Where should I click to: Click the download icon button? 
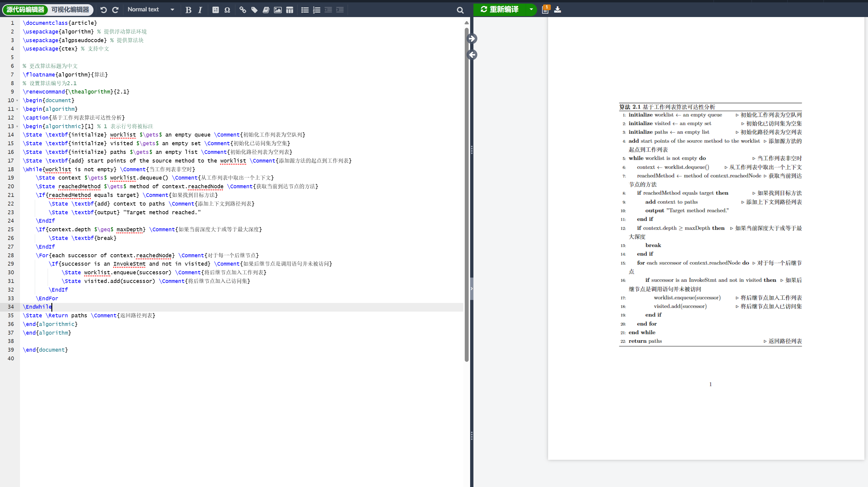pos(557,9)
